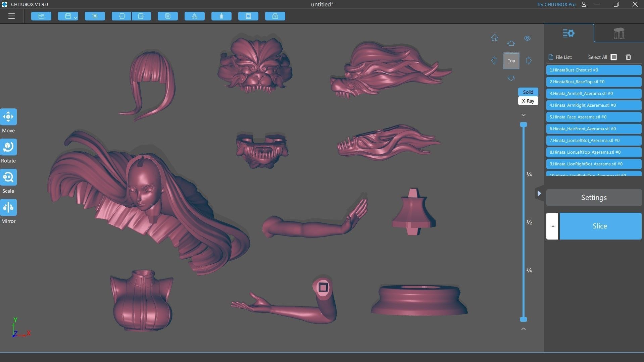Switch to X-Ray render mode
The height and width of the screenshot is (362, 644).
pos(528,101)
